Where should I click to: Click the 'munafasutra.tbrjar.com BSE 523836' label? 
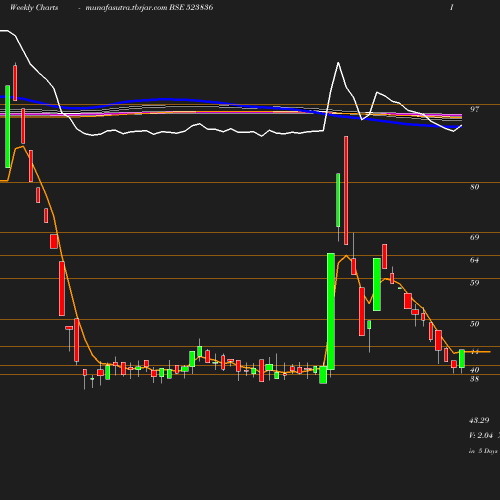tap(149, 7)
